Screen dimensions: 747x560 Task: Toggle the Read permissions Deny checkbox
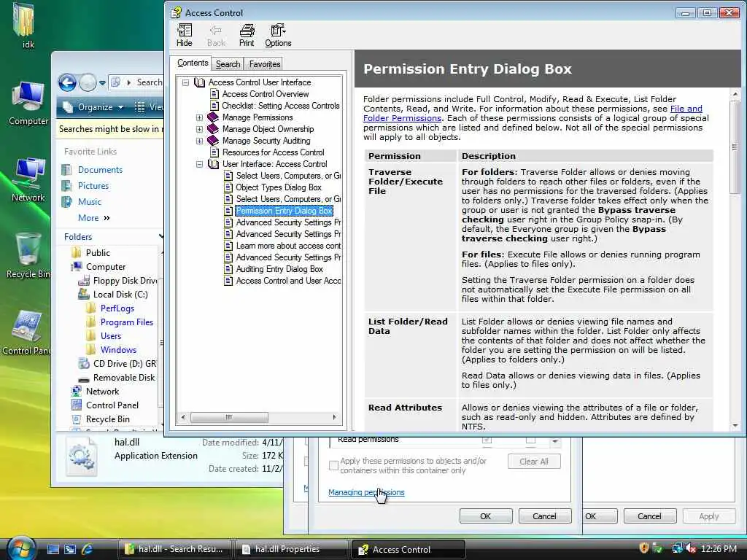(x=531, y=440)
